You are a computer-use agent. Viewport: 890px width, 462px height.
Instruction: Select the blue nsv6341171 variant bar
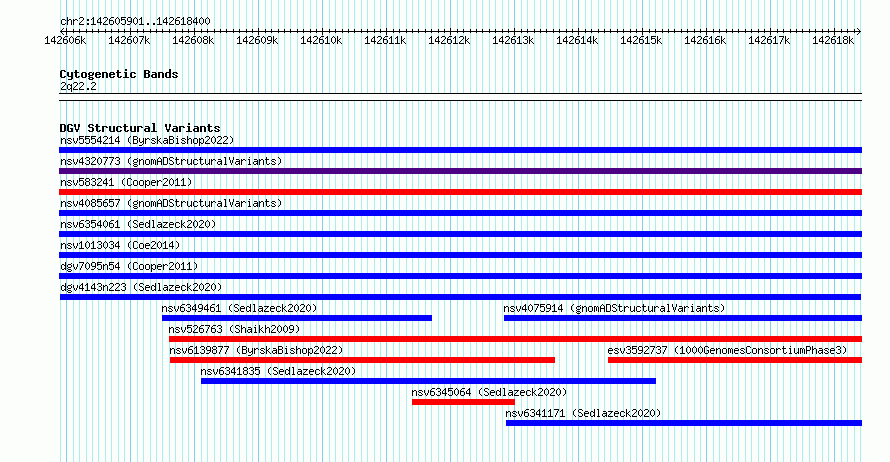click(x=683, y=423)
